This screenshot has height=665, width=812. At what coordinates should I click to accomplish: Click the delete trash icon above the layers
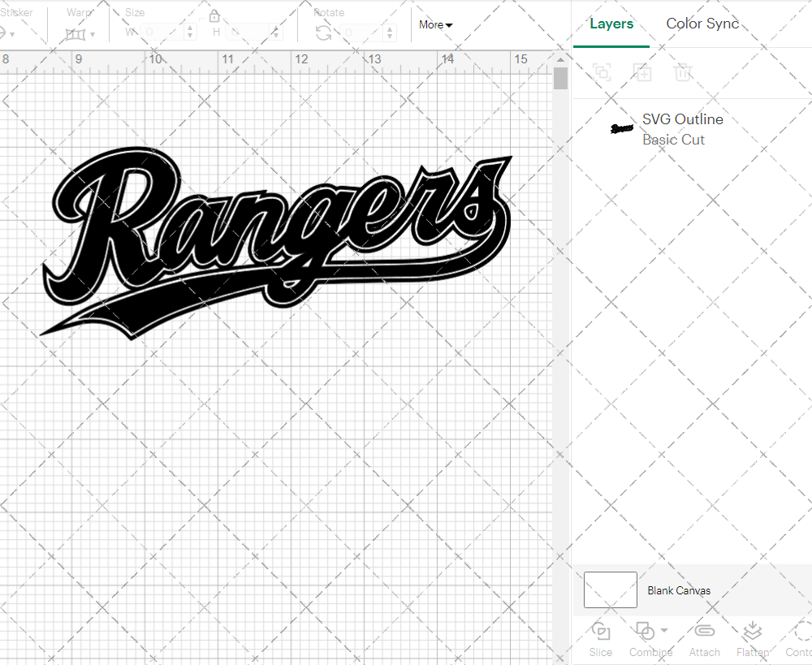click(683, 72)
